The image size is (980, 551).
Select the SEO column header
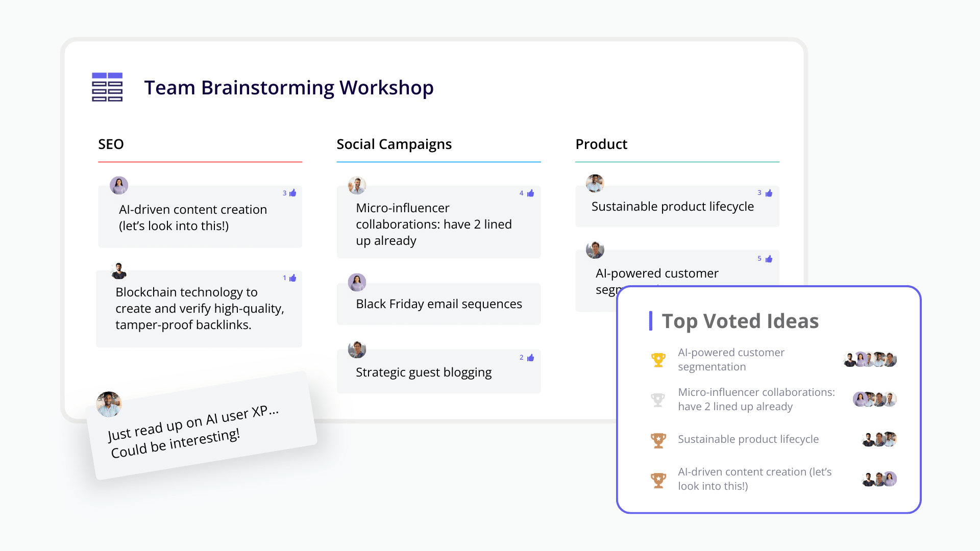click(111, 144)
